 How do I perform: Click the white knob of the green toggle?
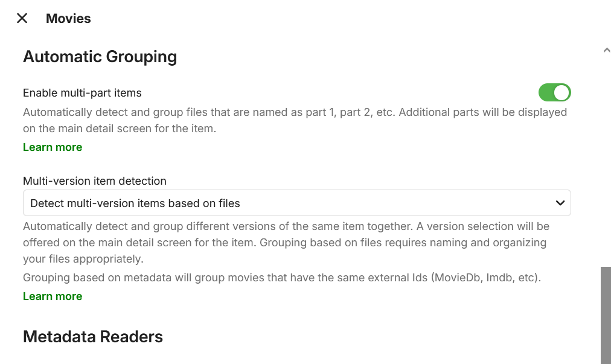(561, 92)
